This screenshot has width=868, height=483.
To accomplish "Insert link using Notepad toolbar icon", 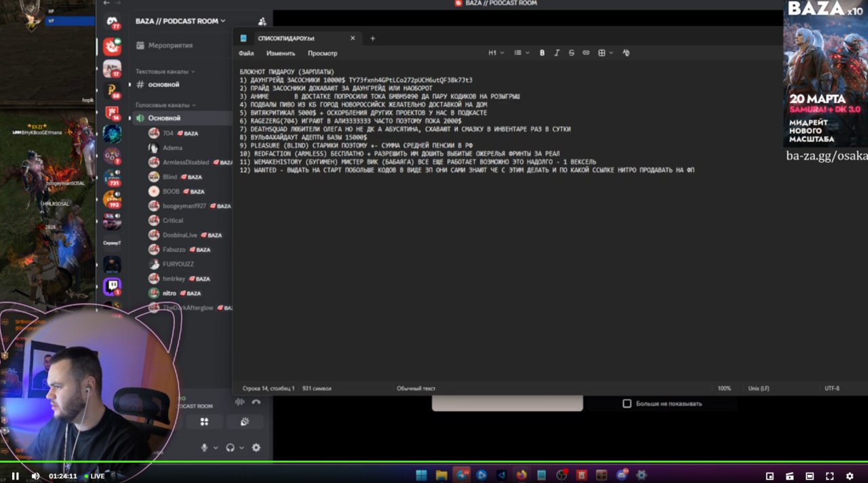I will [x=586, y=53].
